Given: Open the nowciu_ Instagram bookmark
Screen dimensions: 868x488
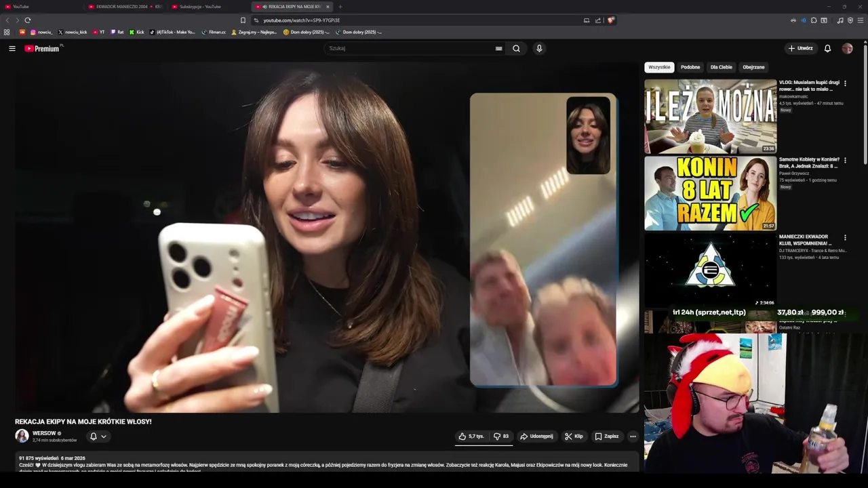Looking at the screenshot, I should click(x=41, y=32).
